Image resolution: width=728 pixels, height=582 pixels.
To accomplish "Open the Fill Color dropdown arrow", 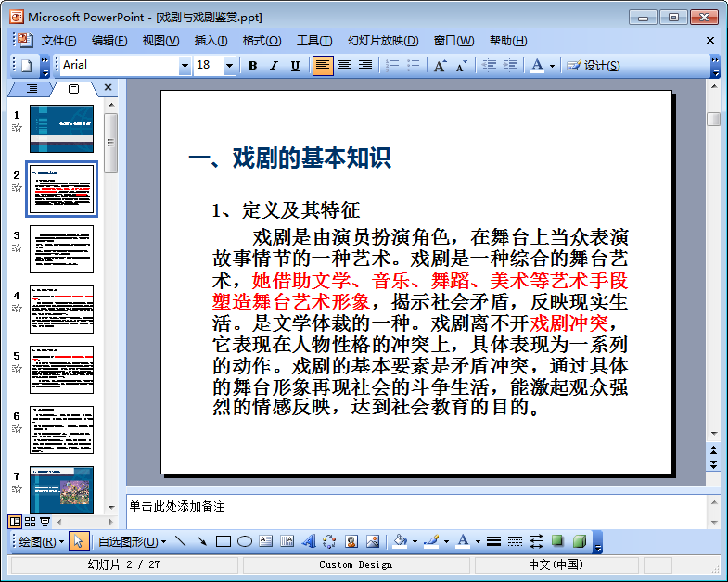I will tap(415, 541).
